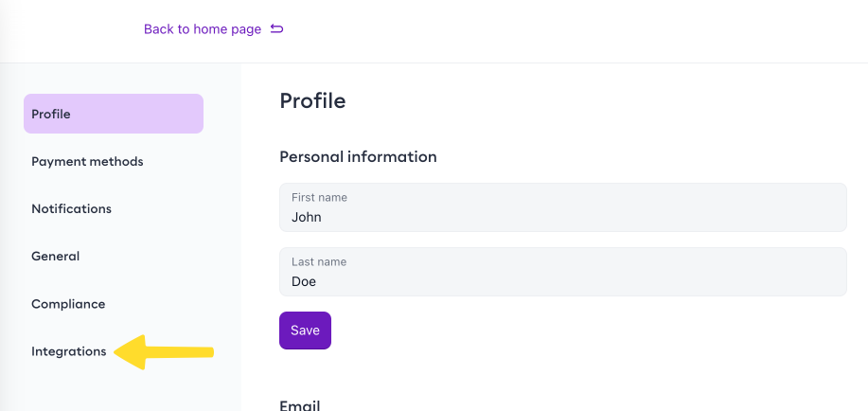This screenshot has width=868, height=411.
Task: Click the John text value
Action: 307,217
